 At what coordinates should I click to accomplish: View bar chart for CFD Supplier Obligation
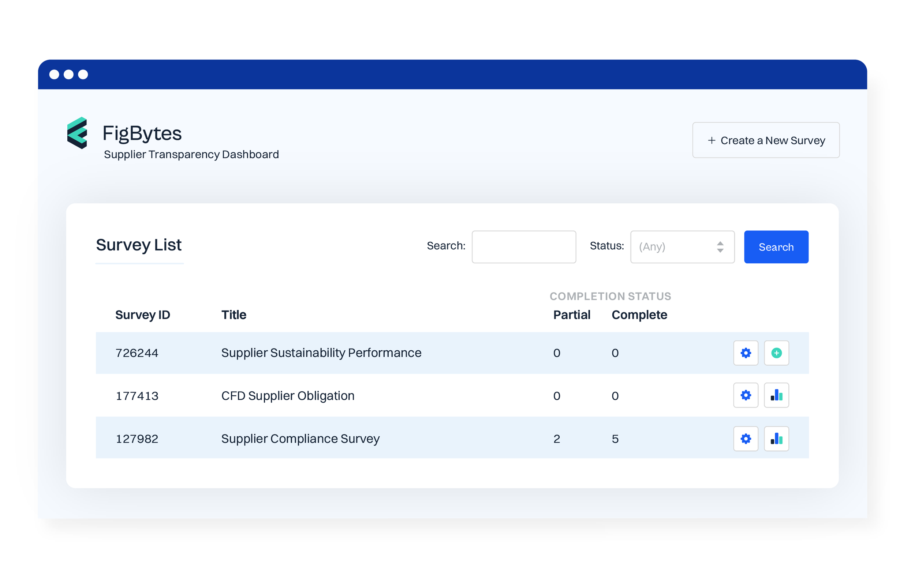[776, 395]
